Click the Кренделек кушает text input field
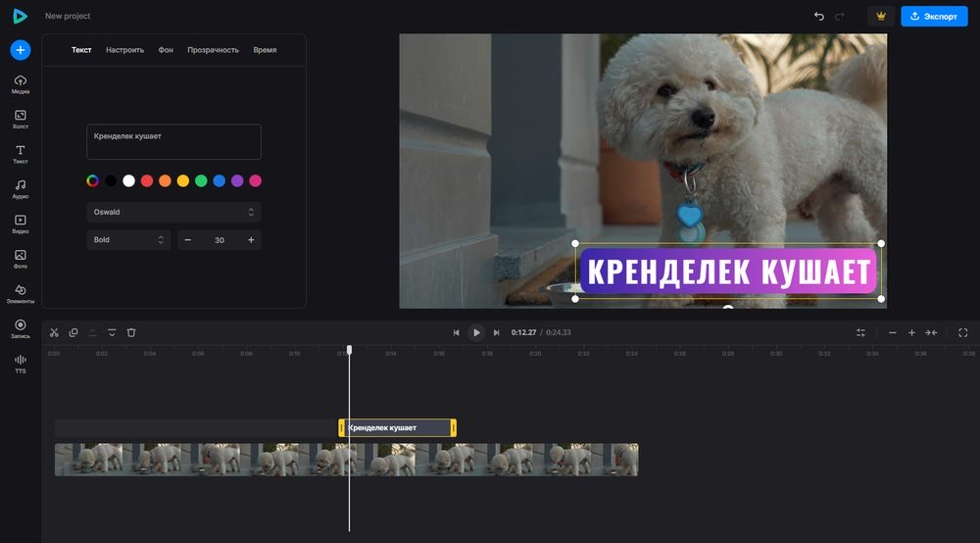Image resolution: width=980 pixels, height=543 pixels. click(173, 142)
